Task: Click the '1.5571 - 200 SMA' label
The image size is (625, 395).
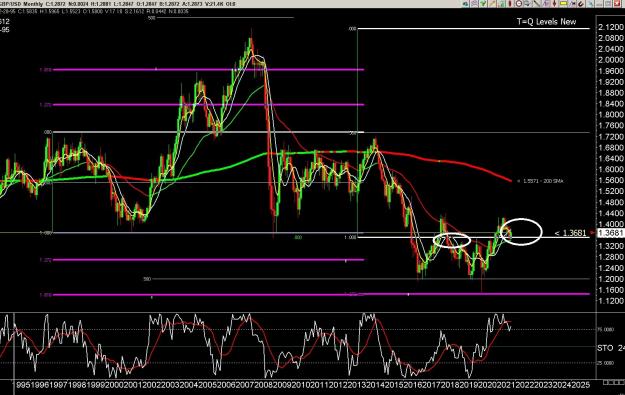Action: pos(540,181)
